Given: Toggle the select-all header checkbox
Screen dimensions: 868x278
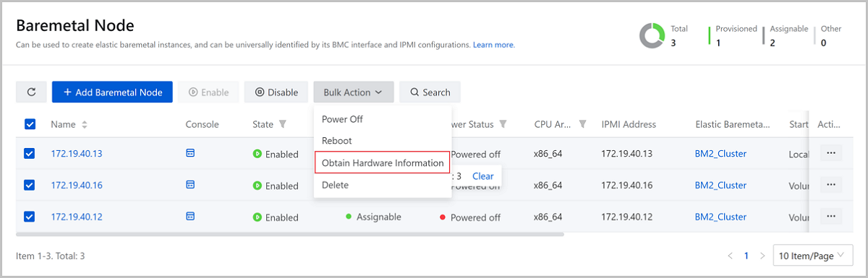Looking at the screenshot, I should (x=30, y=124).
